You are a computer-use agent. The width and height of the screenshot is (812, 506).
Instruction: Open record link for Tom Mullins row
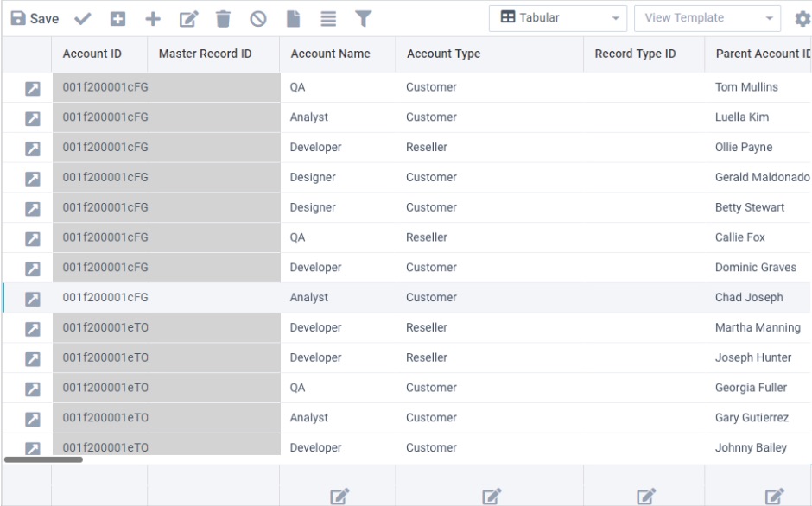32,88
